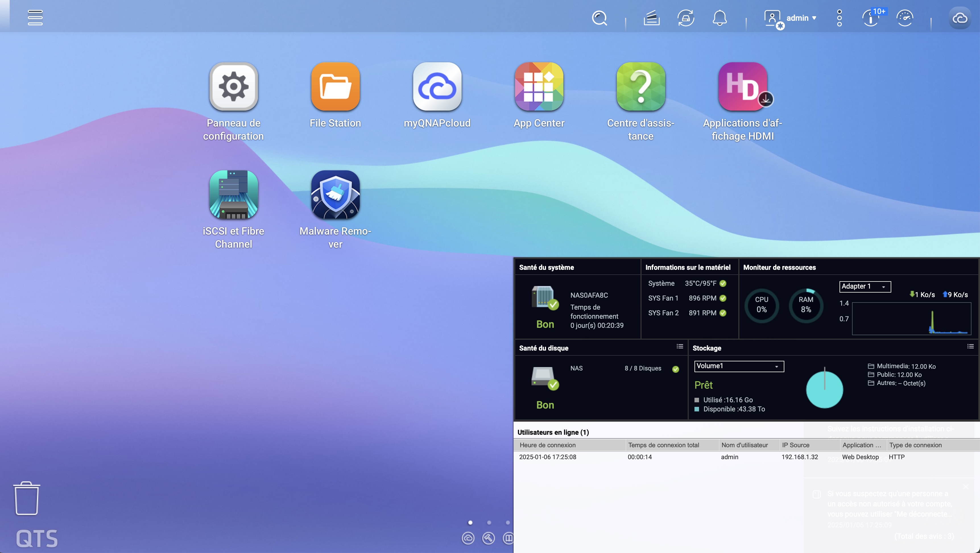Open the three-dot more options menu
Viewport: 980px width, 553px height.
[839, 18]
